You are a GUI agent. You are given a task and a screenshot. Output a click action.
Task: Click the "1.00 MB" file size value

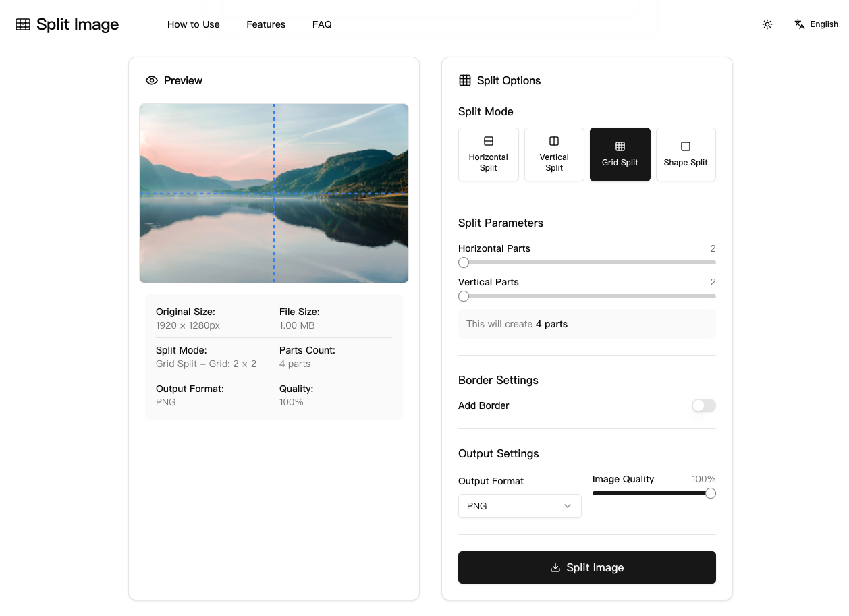297,325
